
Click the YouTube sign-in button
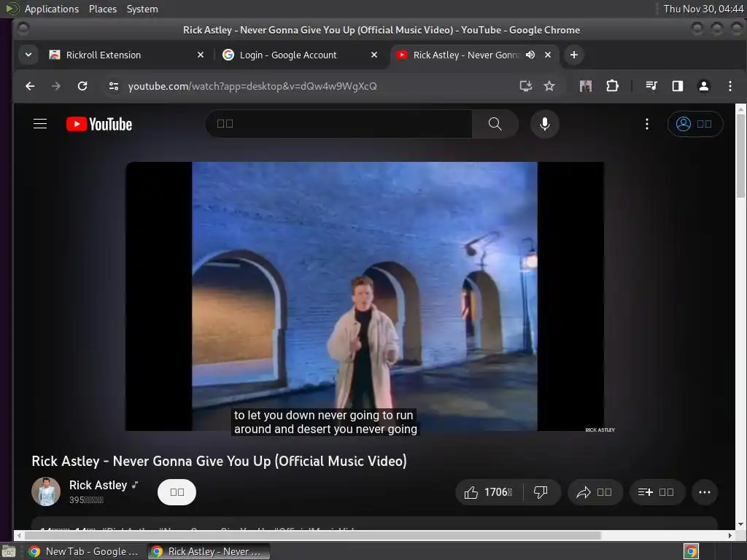click(x=695, y=124)
